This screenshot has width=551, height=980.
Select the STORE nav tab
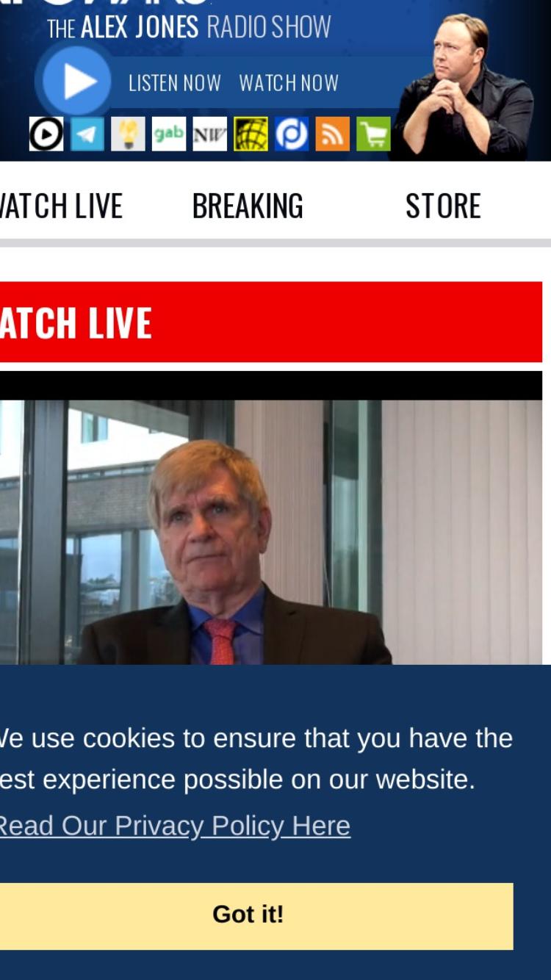point(443,206)
